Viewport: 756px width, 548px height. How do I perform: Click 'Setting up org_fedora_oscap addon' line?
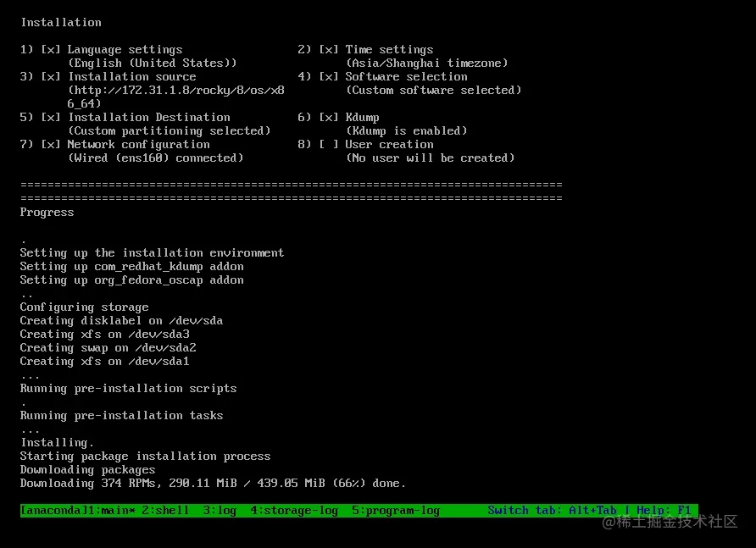tap(131, 280)
